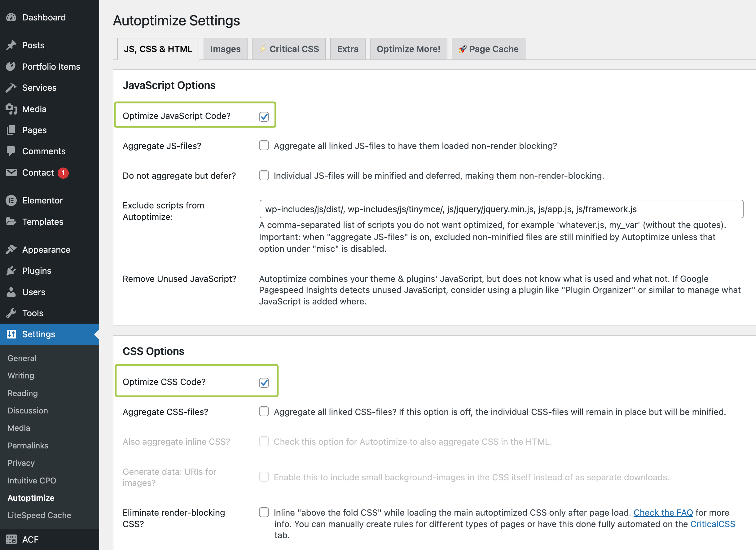Switch to the Images tab
Image resolution: width=756 pixels, height=550 pixels.
coord(225,49)
